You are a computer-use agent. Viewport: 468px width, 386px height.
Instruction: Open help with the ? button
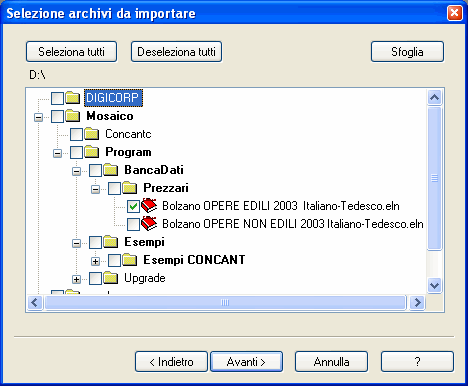(x=417, y=362)
